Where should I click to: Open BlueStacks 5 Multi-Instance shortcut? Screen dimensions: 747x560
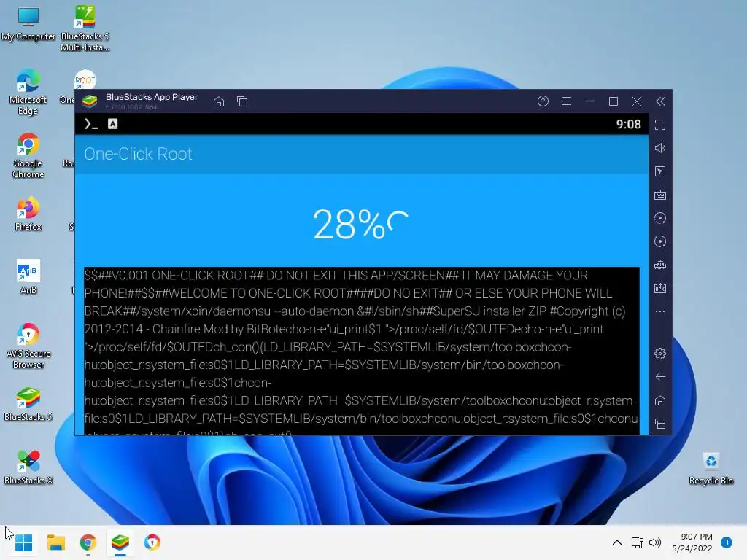tap(85, 28)
